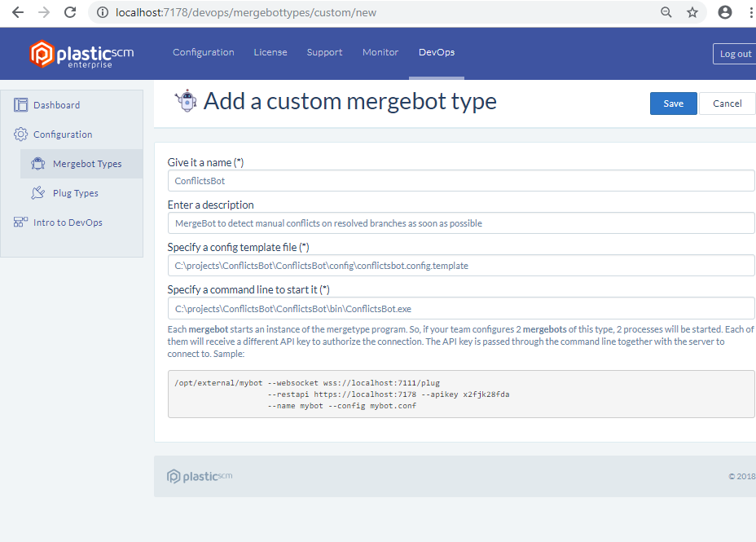Click the zoom magnifier icon in address bar
This screenshot has height=542, width=756.
pos(666,12)
